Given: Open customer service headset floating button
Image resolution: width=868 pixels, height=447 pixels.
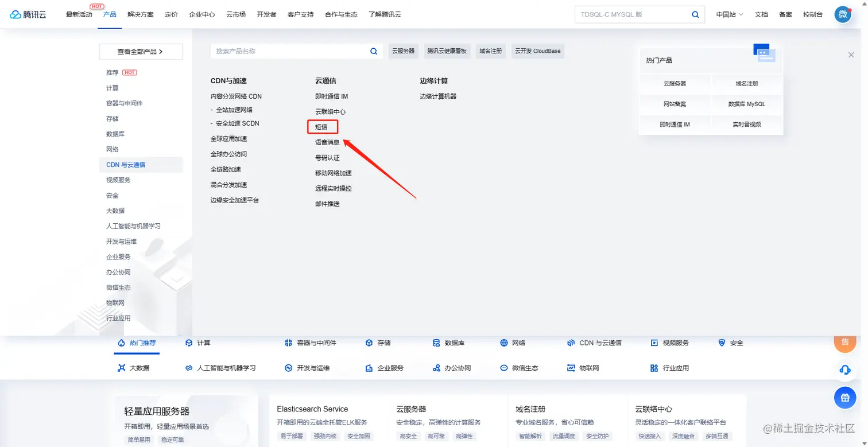Looking at the screenshot, I should coord(844,370).
